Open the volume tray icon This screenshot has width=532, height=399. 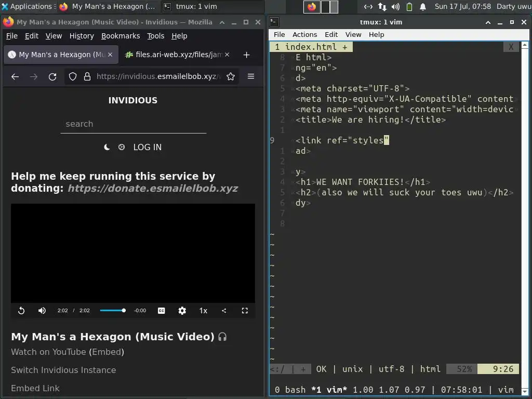(x=395, y=6)
